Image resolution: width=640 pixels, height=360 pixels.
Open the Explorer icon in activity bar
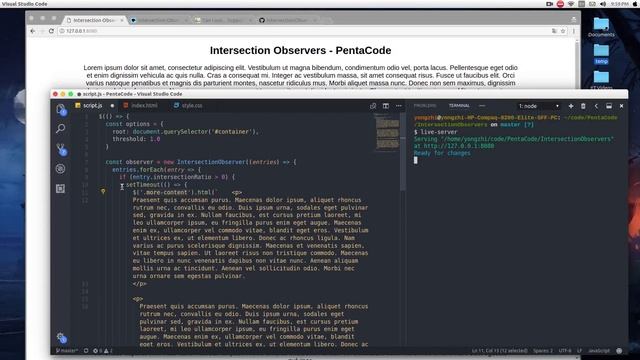(x=61, y=109)
